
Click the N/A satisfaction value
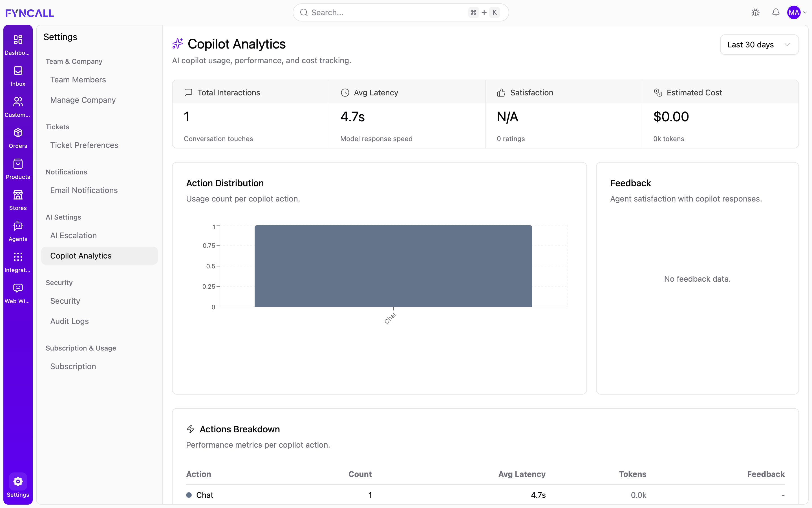[x=508, y=117]
